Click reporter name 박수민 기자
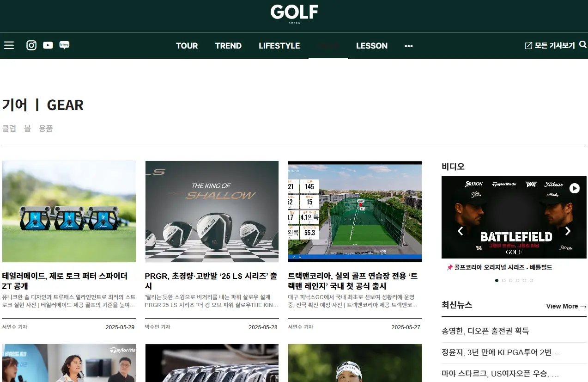The height and width of the screenshot is (382, 588). click(158, 327)
